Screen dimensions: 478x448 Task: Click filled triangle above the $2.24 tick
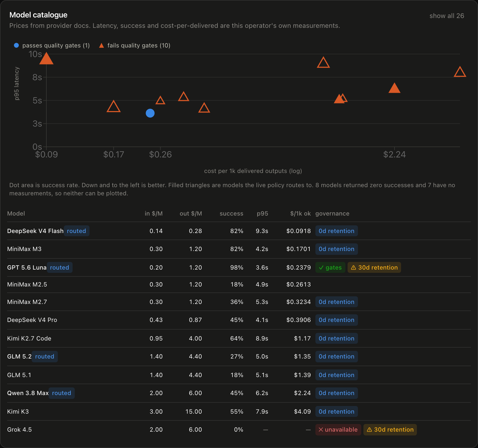[394, 88]
